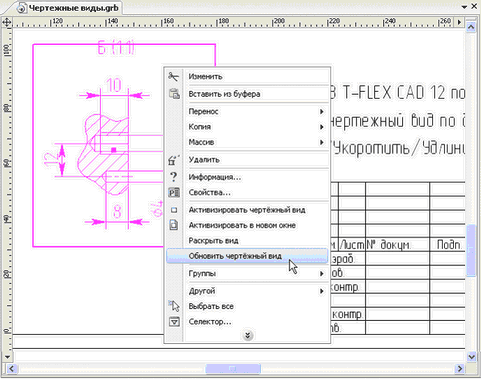Click the № докум. header in the title block
Screen dimensions: 482x379
(x=389, y=245)
